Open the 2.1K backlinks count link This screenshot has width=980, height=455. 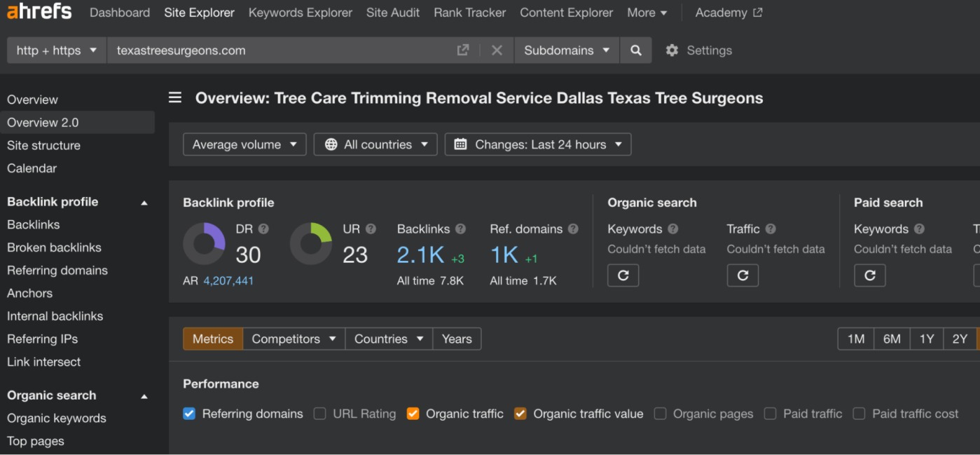tap(420, 254)
